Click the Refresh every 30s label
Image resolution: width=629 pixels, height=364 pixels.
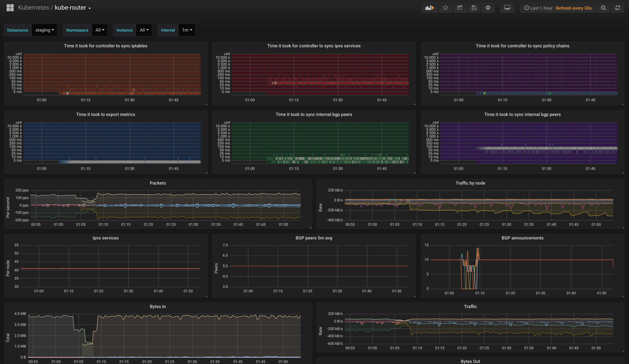(x=574, y=8)
